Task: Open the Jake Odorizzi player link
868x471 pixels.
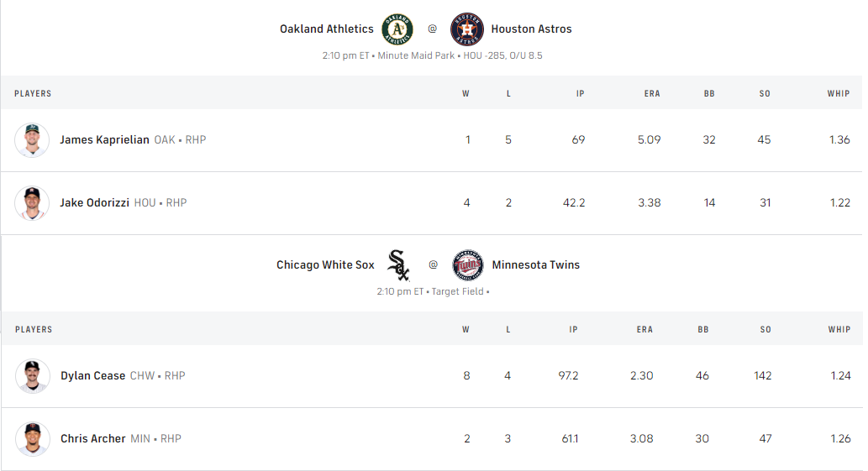Action: tap(94, 203)
